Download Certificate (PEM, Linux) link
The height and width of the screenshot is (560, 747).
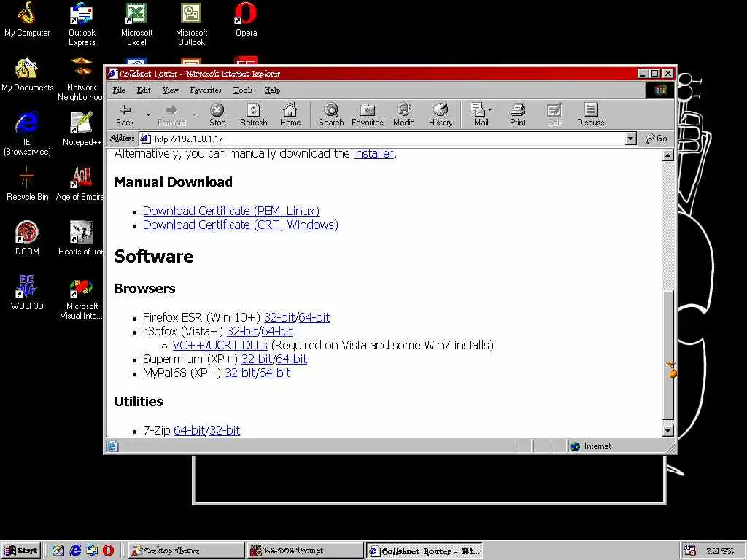(x=231, y=211)
